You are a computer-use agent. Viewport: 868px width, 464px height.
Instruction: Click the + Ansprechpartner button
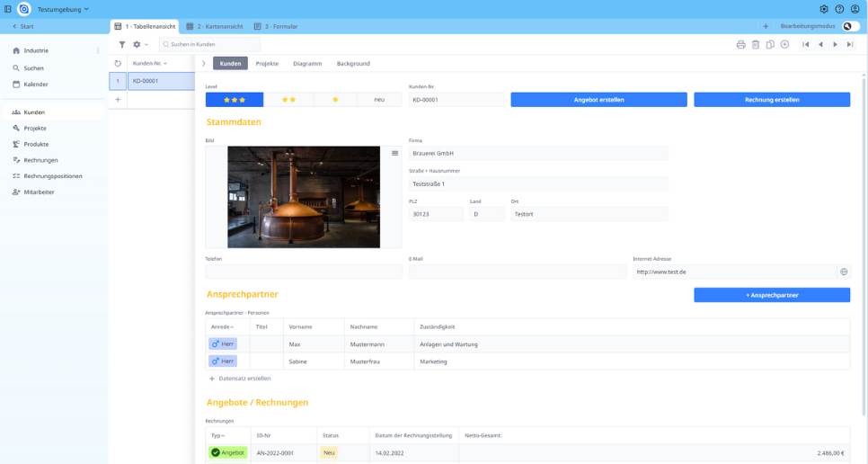point(771,295)
